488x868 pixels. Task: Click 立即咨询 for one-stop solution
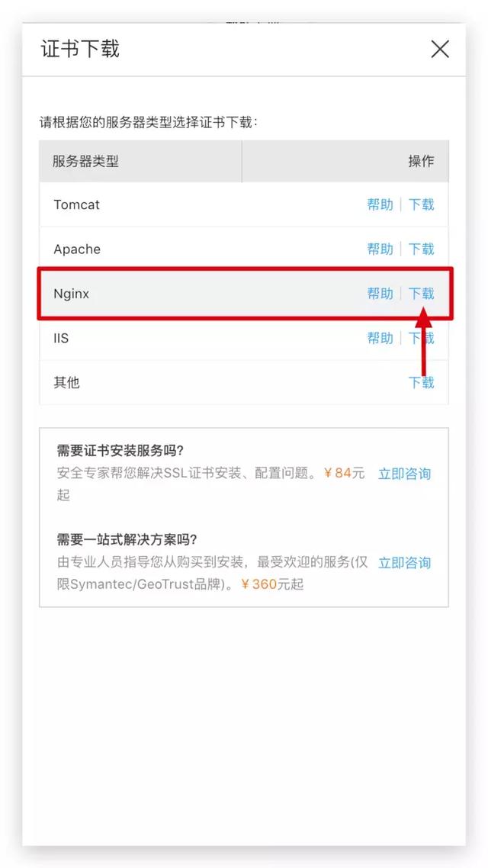pos(404,563)
